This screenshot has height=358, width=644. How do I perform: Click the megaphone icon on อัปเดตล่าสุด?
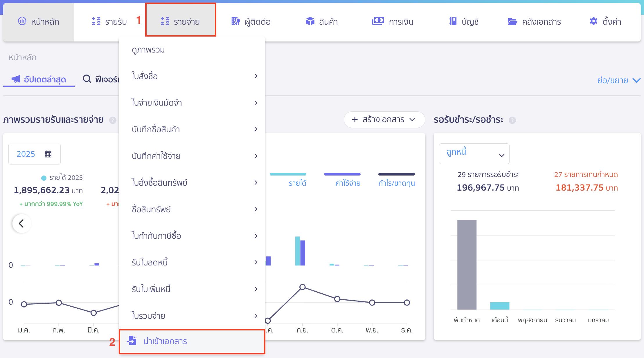click(x=16, y=79)
